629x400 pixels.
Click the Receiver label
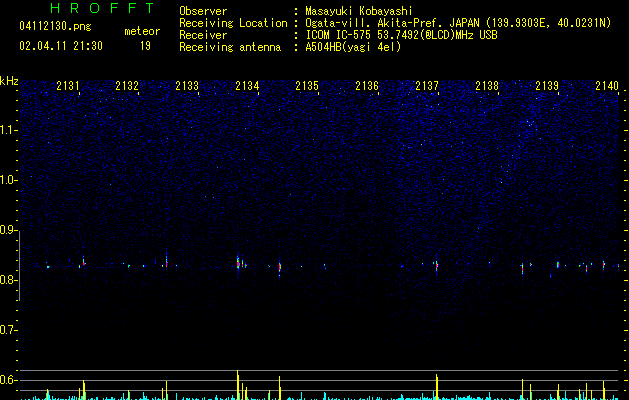coord(203,35)
